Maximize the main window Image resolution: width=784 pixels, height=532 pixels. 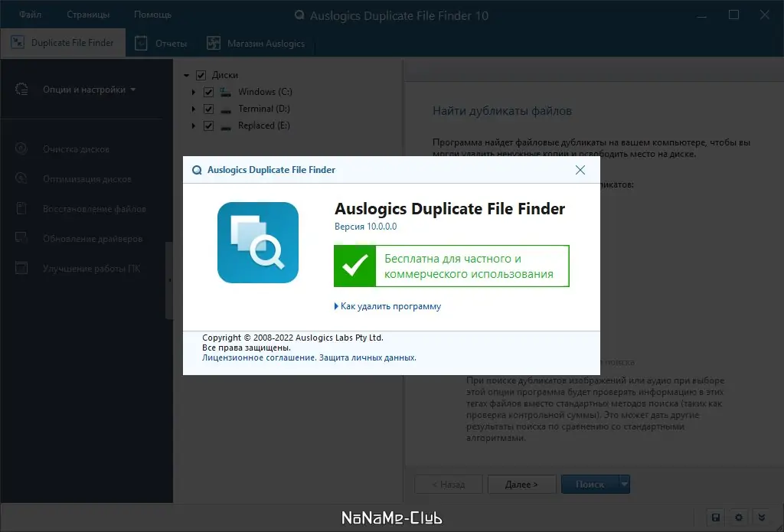(733, 15)
